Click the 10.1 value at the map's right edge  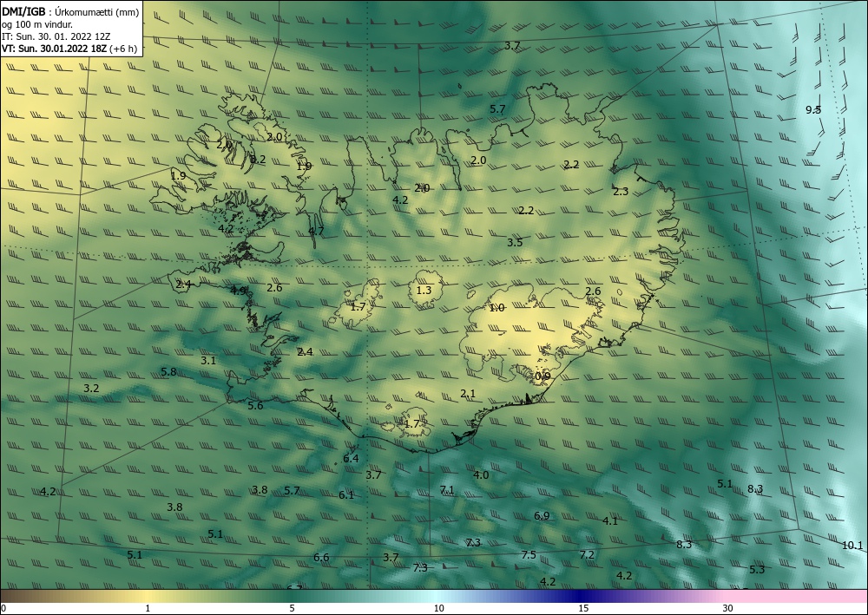(x=852, y=546)
